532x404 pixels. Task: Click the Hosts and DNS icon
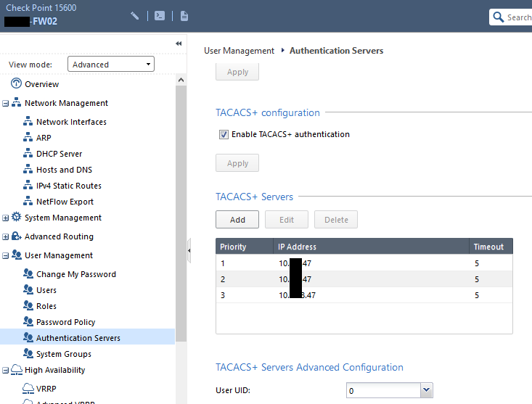point(28,169)
